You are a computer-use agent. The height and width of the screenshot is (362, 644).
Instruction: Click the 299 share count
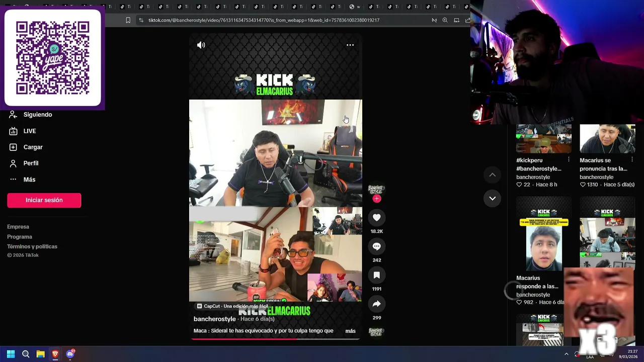[376, 318]
